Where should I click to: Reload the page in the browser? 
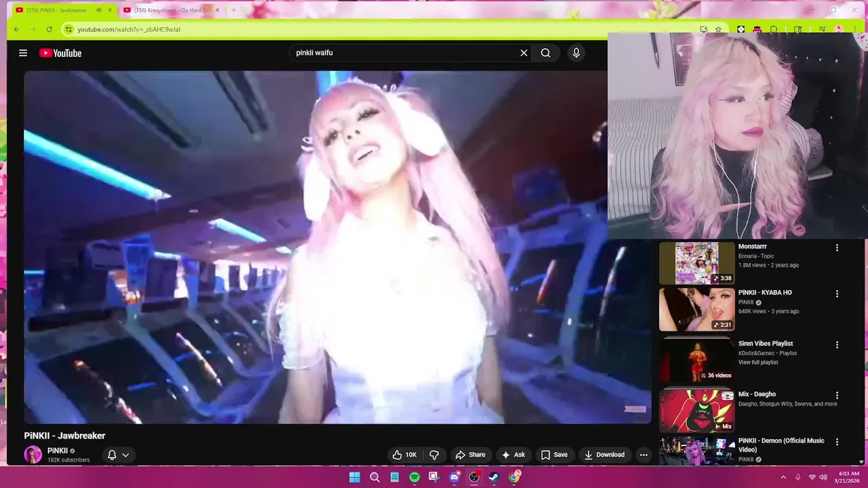[49, 29]
